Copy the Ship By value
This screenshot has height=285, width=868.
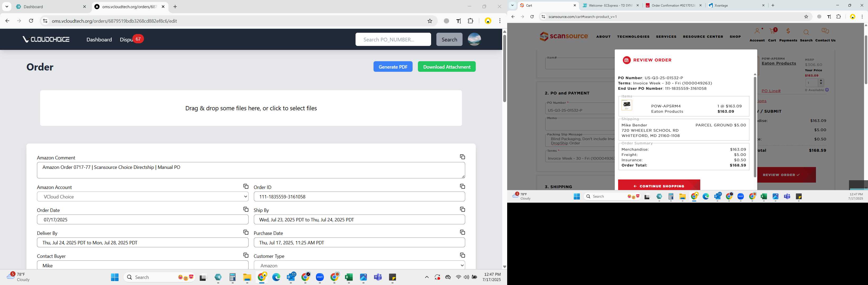[x=462, y=209]
